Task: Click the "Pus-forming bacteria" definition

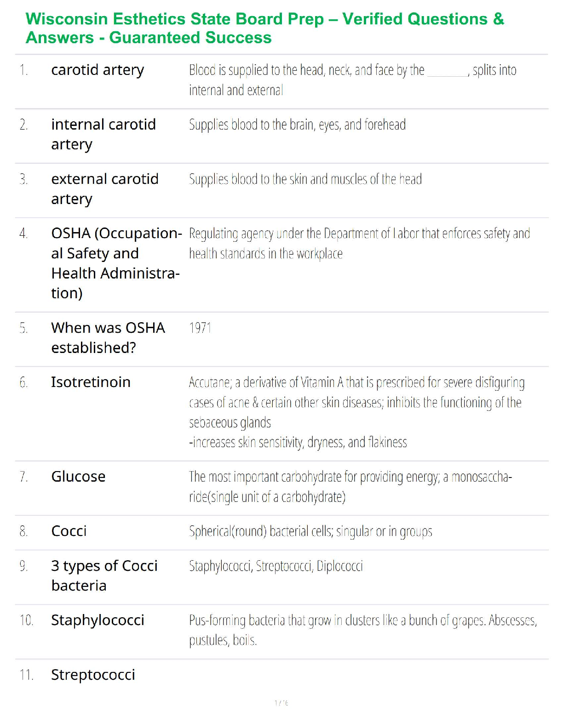Action: coord(362,630)
